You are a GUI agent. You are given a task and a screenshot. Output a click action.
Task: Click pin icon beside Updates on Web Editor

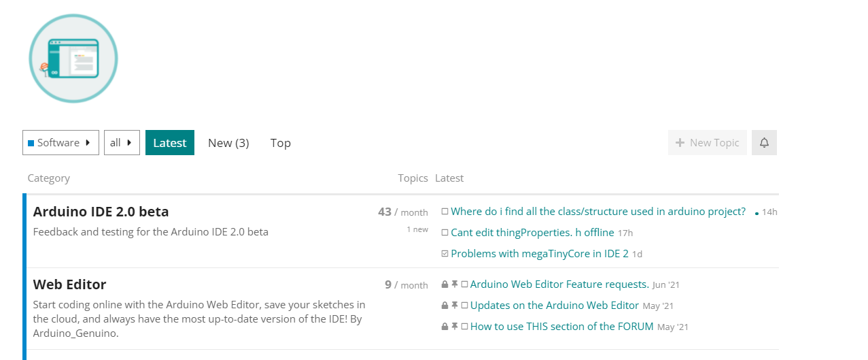pos(455,306)
